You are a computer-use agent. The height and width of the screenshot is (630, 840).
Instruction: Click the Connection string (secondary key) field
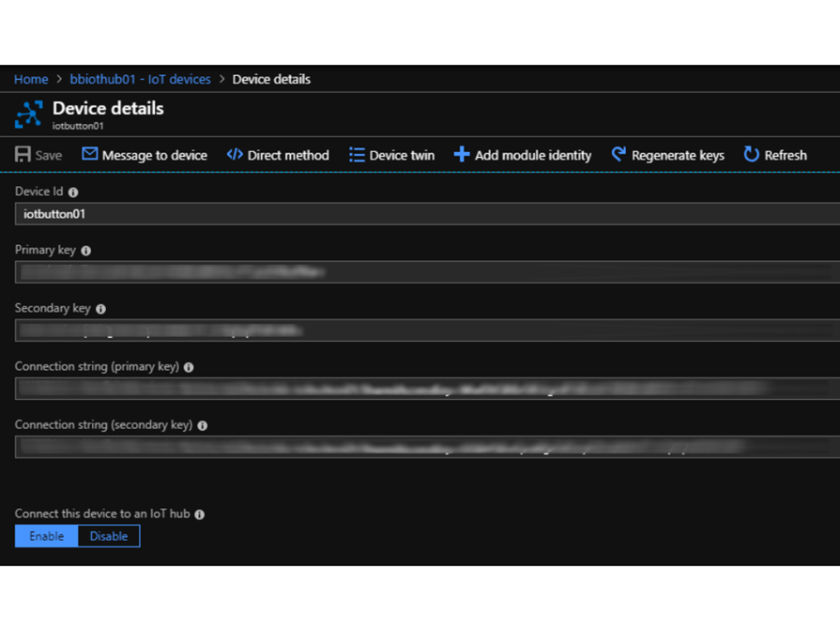point(427,447)
